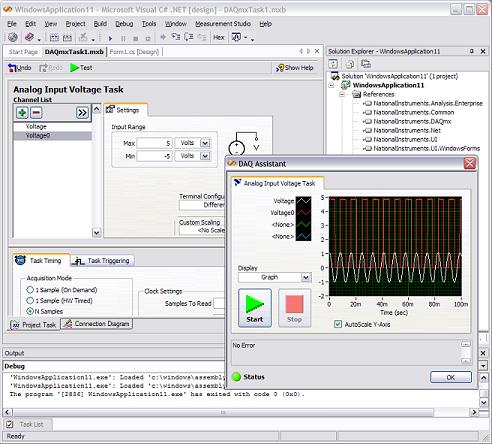Run the task with the green Test icon
Screen dimensions: 492x444
pos(81,68)
